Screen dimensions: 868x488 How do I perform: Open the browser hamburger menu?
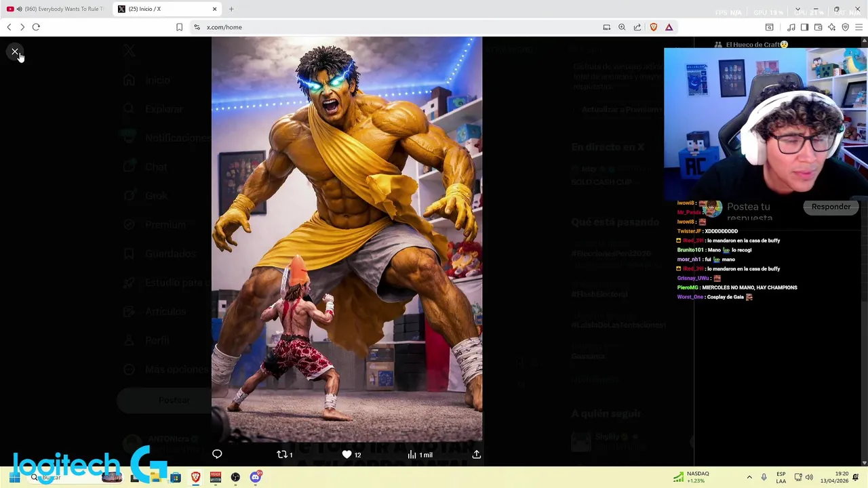[859, 27]
